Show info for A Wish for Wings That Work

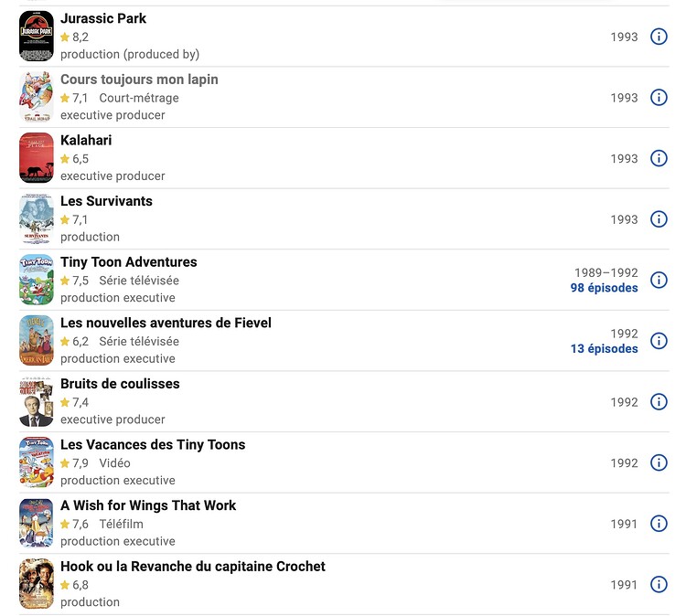[x=659, y=524]
